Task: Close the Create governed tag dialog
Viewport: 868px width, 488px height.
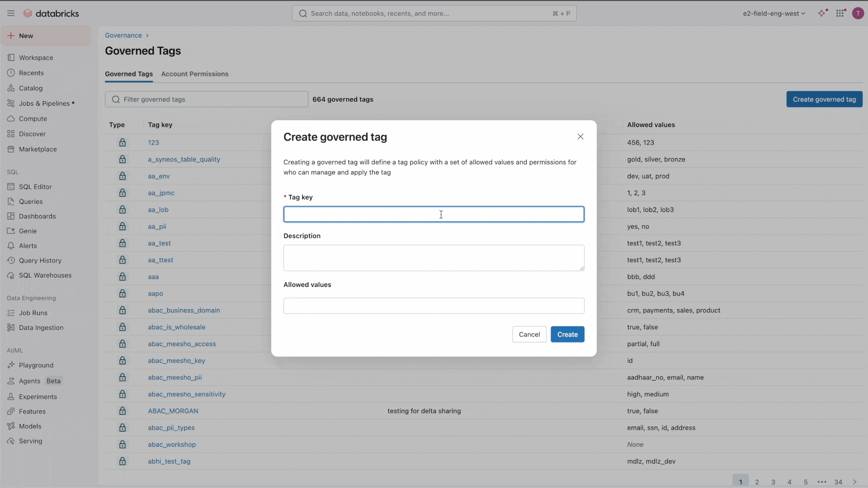Action: coord(580,136)
